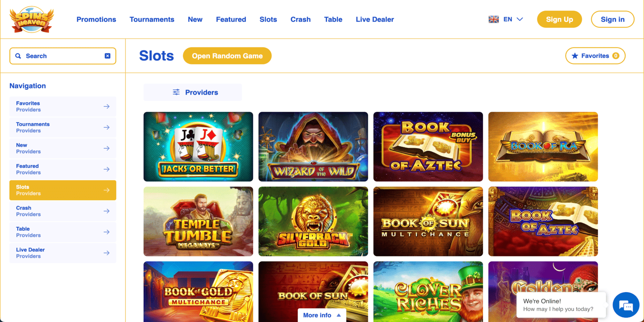Open the Promotions menu item

(x=96, y=19)
